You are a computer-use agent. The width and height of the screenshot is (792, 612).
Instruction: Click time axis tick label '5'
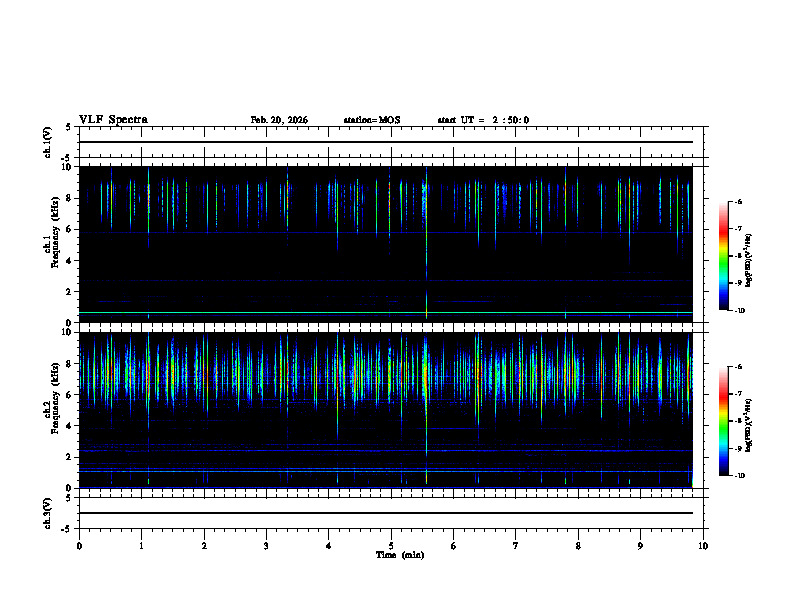391,546
